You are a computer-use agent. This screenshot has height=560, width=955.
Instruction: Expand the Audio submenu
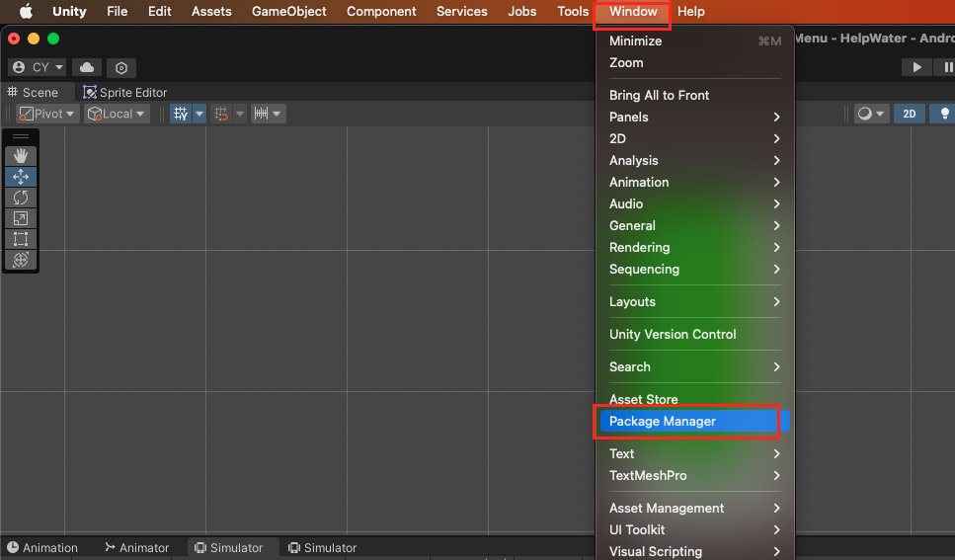coord(695,204)
